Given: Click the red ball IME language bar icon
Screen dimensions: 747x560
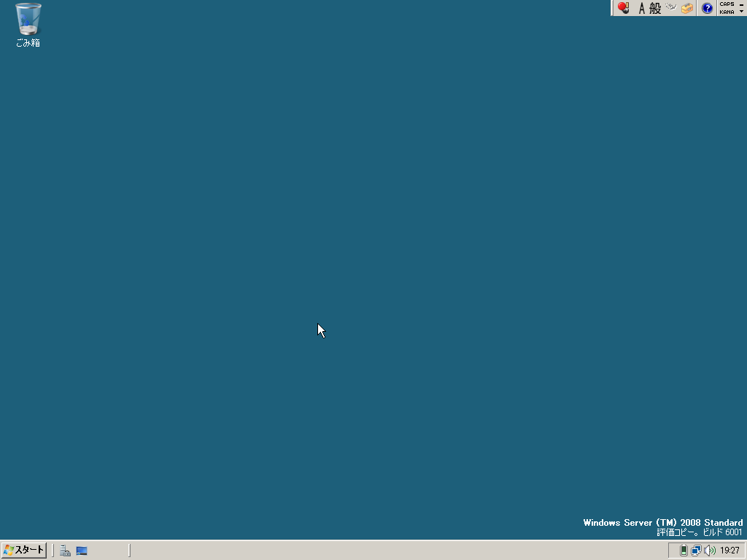Looking at the screenshot, I should click(623, 7).
